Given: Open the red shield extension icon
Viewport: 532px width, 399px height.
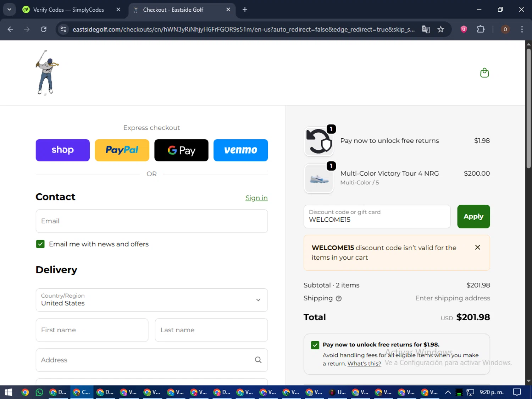Looking at the screenshot, I should coord(464,29).
